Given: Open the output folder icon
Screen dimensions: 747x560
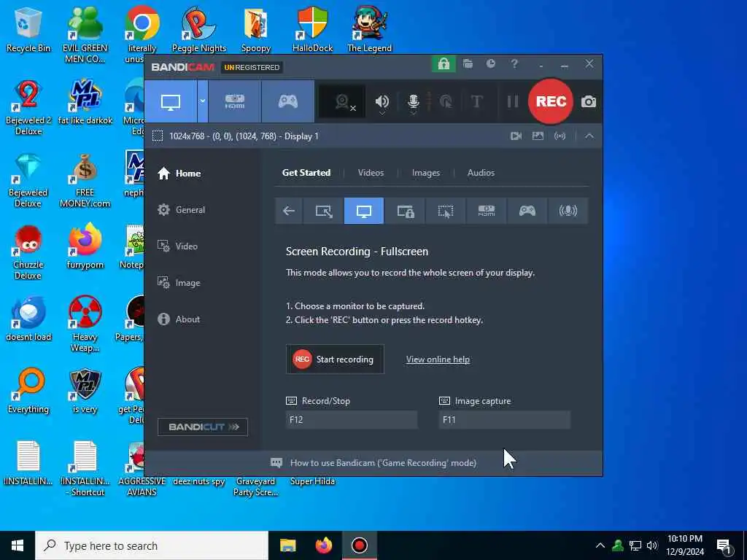Looking at the screenshot, I should click(468, 64).
